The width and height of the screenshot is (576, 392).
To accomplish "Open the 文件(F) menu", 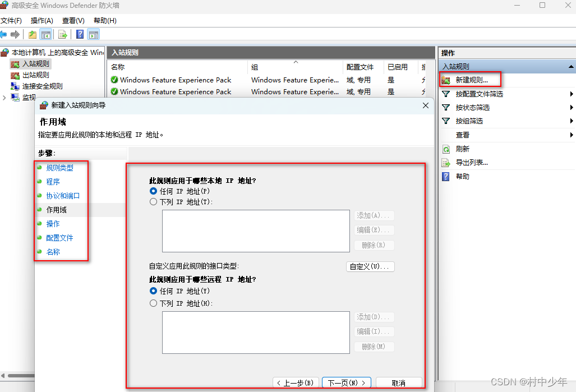I will [11, 21].
